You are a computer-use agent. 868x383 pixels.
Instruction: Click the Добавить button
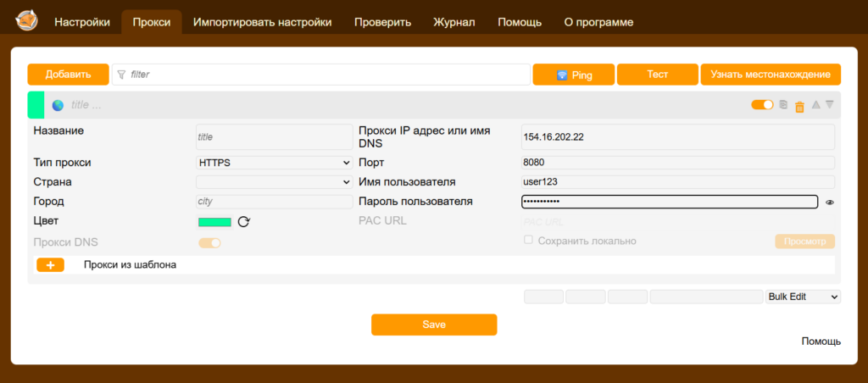coord(68,75)
